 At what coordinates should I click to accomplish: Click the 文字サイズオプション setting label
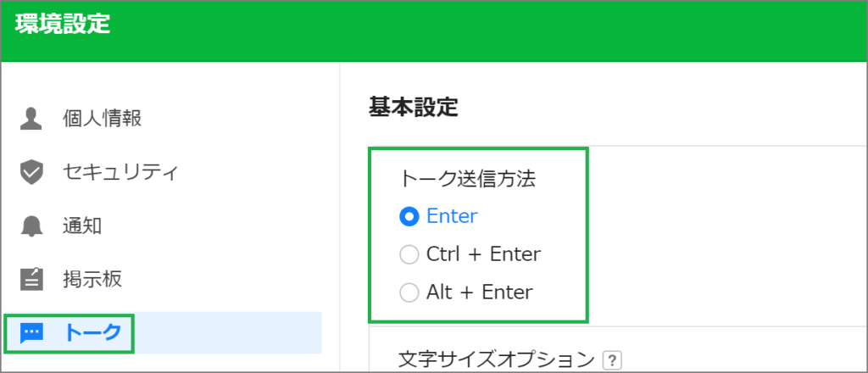click(x=496, y=361)
